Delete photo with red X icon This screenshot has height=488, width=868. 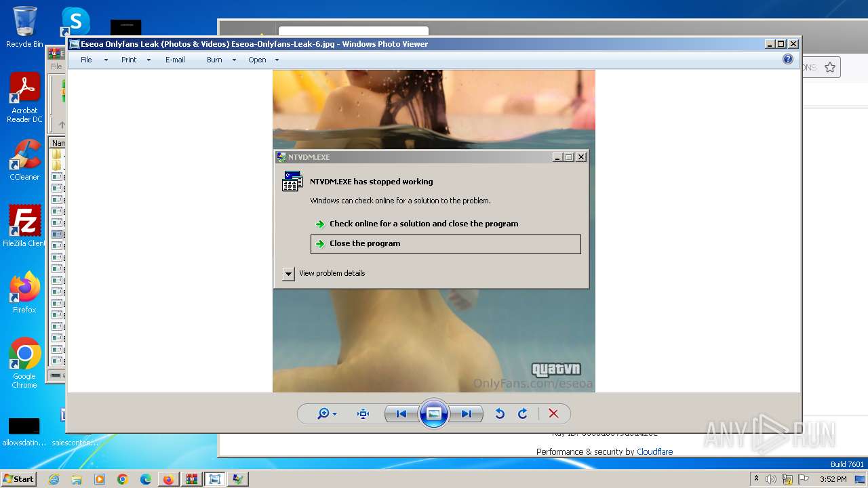553,413
